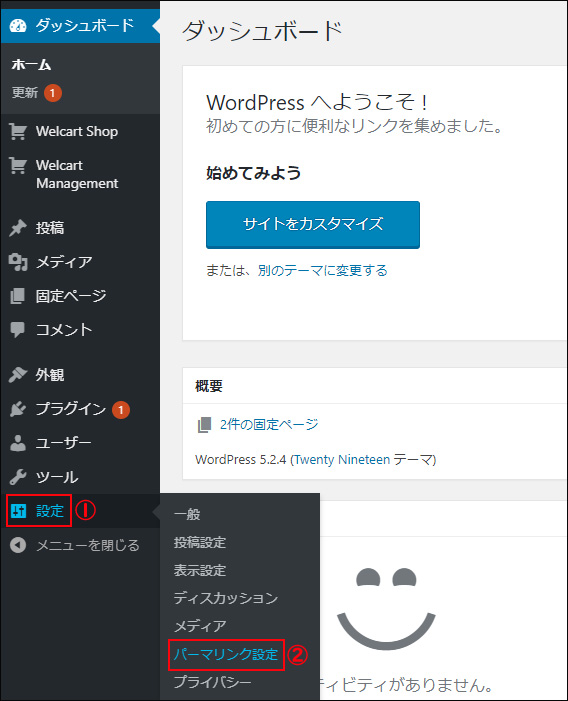
Task: Select パーマリンク設定 in the settings flyout
Action: [226, 655]
